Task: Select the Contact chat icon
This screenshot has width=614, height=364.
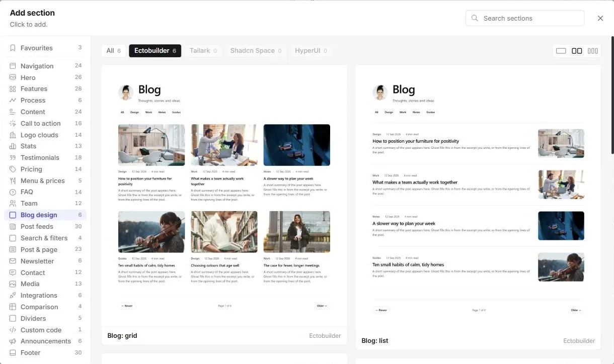Action: (x=13, y=272)
